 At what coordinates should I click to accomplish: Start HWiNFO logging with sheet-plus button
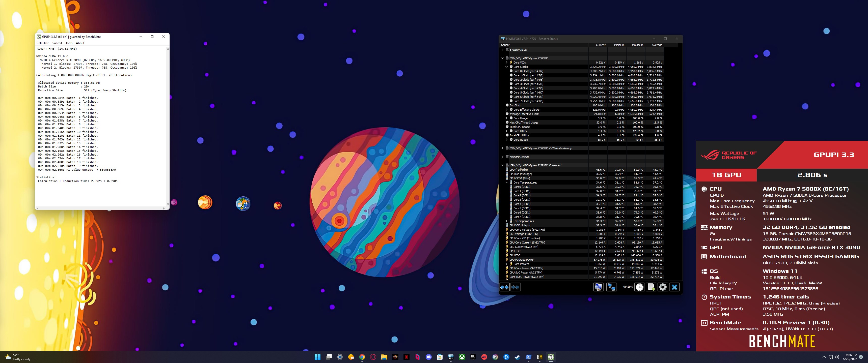(x=651, y=287)
